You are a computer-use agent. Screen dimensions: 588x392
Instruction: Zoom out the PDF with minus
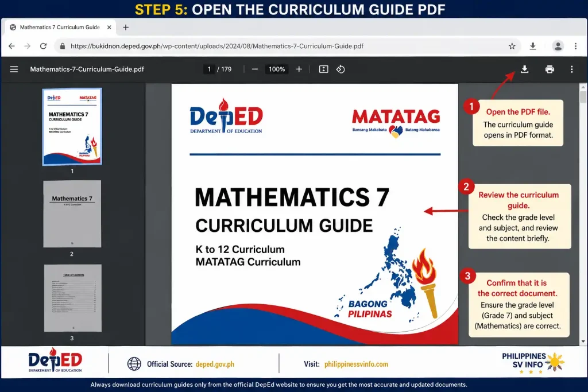click(254, 69)
